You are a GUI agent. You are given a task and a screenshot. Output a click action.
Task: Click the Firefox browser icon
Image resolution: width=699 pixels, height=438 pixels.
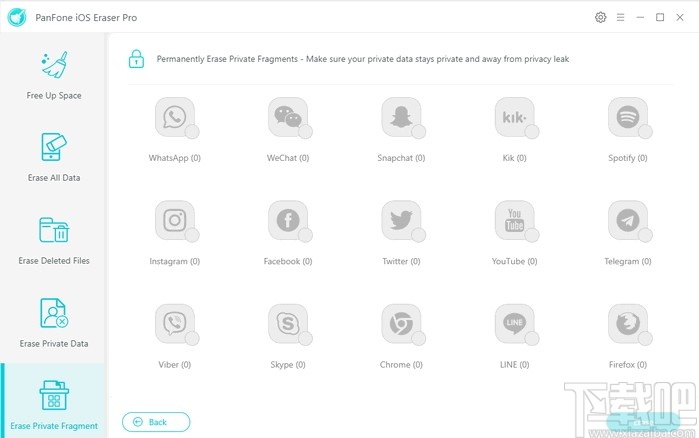pos(628,323)
